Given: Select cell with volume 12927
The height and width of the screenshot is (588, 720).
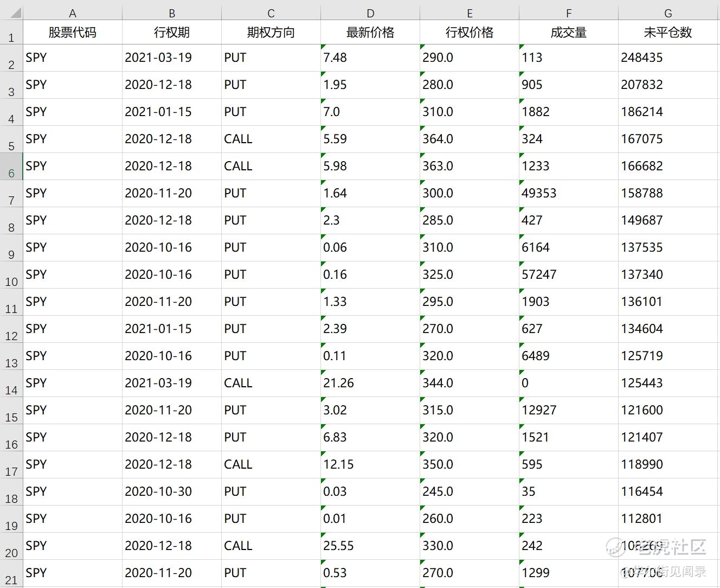Looking at the screenshot, I should [x=569, y=411].
